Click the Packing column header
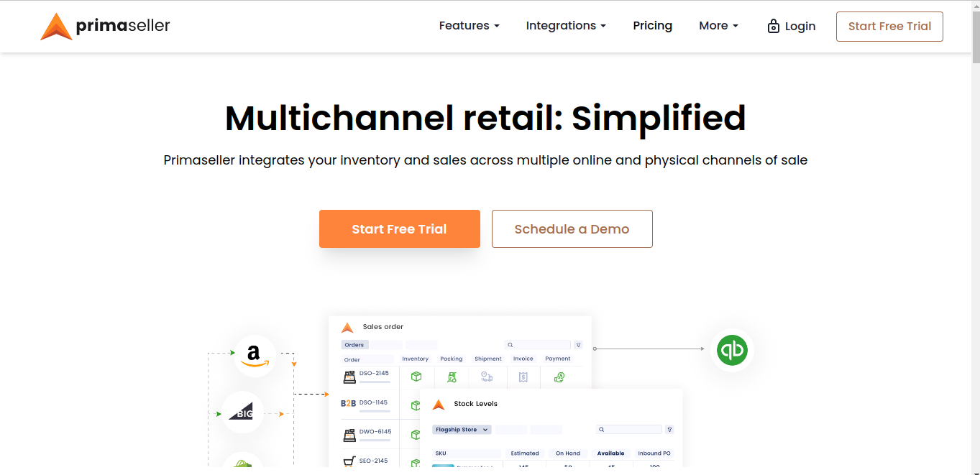This screenshot has height=475, width=980. point(452,359)
